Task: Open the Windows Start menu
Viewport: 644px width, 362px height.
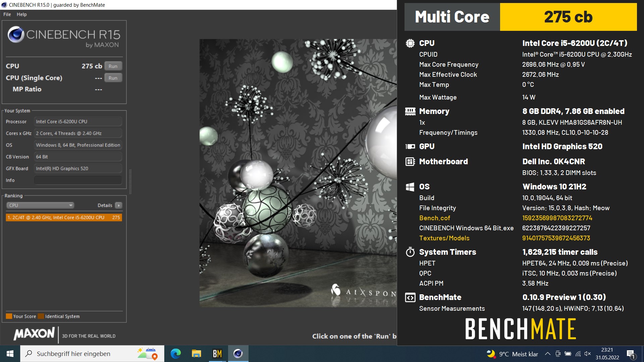Action: pos(10,354)
